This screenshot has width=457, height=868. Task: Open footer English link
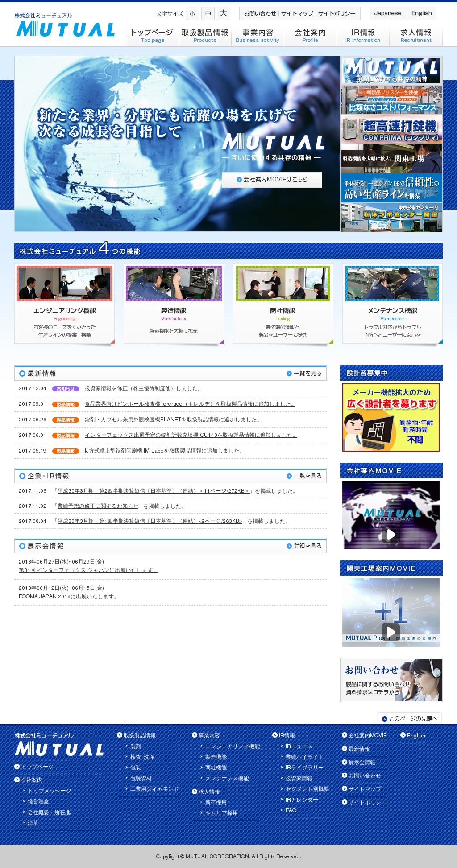click(413, 736)
